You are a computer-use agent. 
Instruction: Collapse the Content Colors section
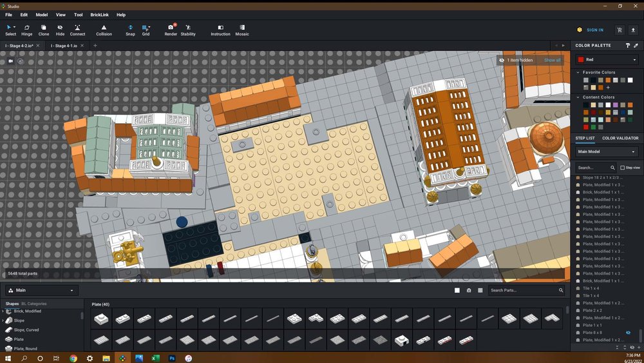(578, 97)
